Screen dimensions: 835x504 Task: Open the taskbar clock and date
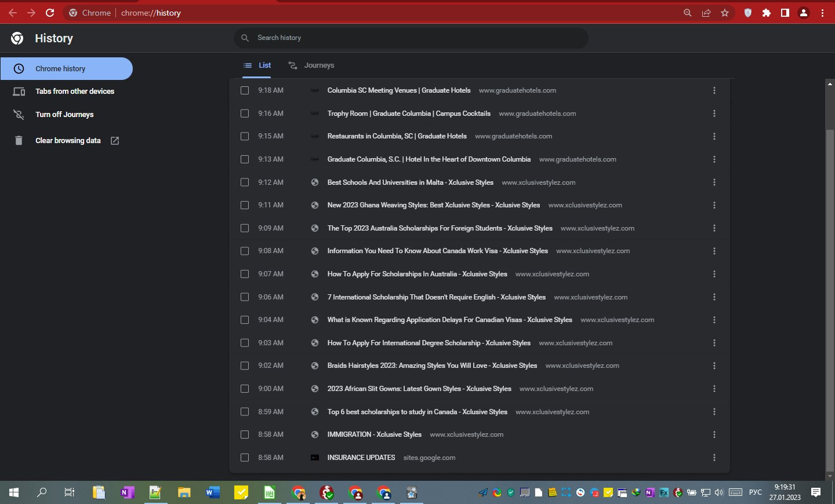(x=785, y=492)
